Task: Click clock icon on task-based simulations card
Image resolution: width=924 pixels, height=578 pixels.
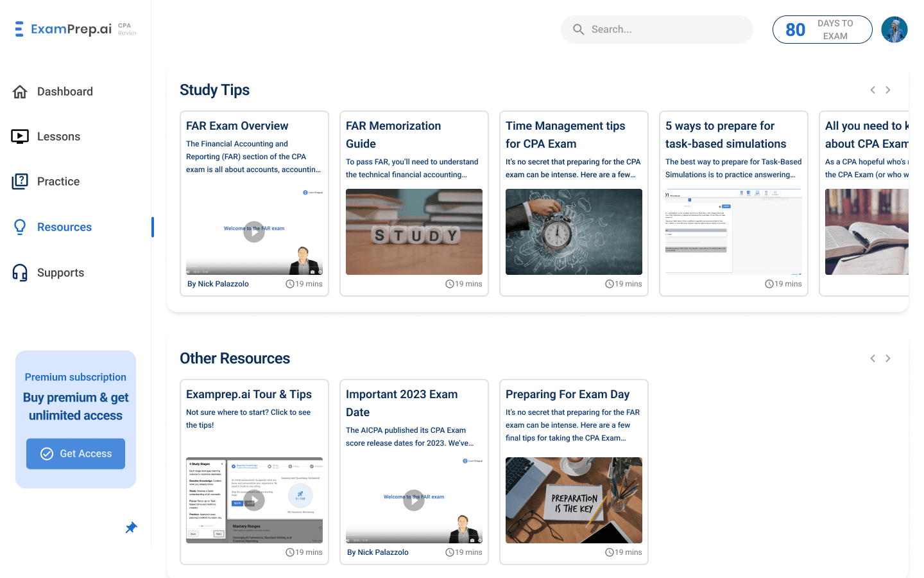Action: click(x=769, y=284)
